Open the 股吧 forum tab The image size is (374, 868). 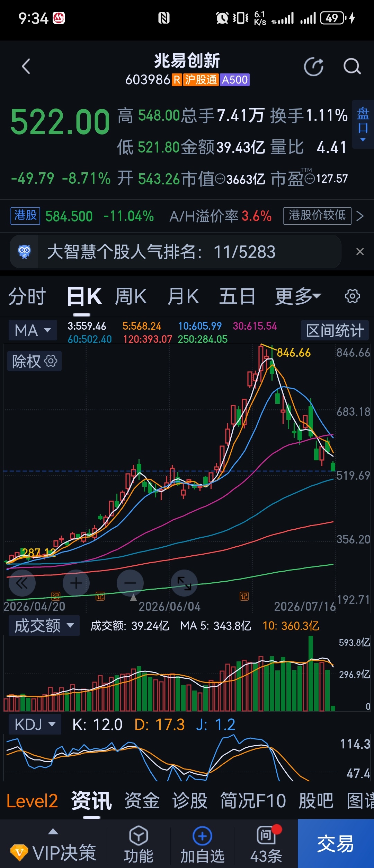[316, 801]
